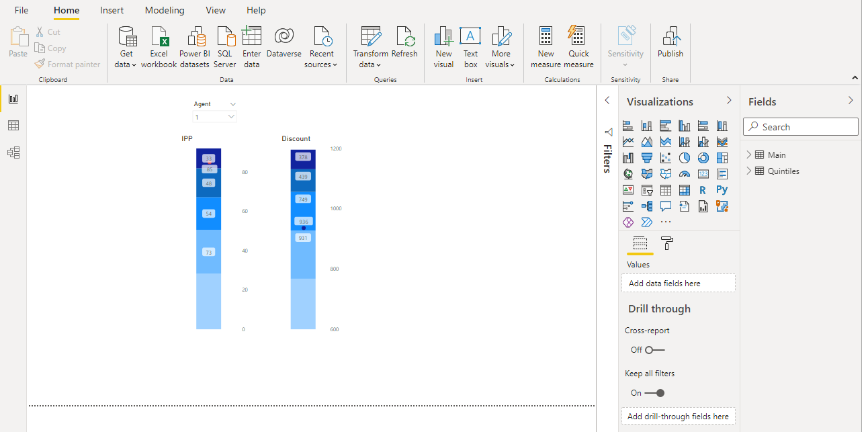
Task: Select the matrix visual
Action: click(x=685, y=190)
